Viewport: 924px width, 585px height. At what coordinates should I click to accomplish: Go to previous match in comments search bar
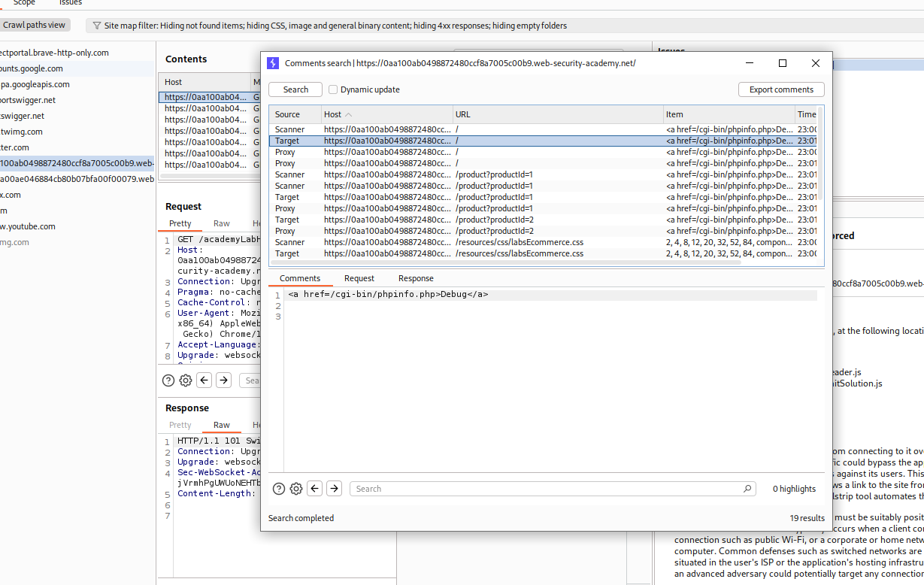coord(315,489)
